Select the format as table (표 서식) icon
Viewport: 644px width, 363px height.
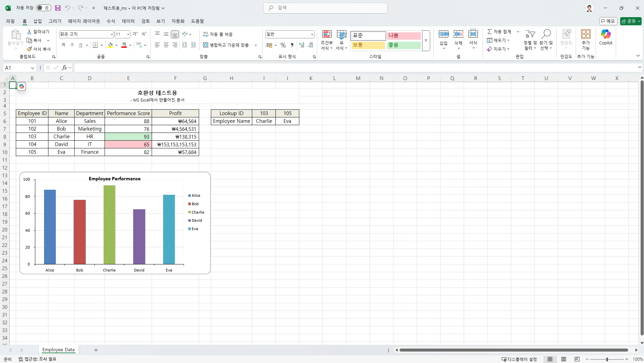(342, 40)
